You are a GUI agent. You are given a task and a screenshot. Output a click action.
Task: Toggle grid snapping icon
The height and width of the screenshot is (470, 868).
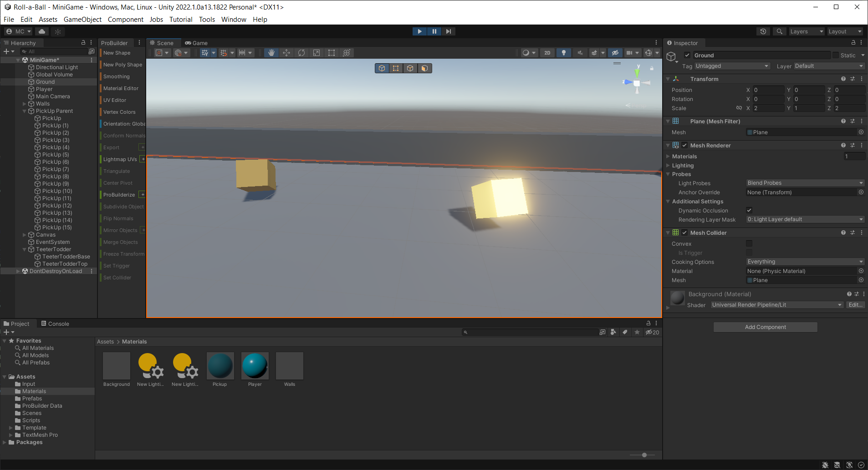224,53
